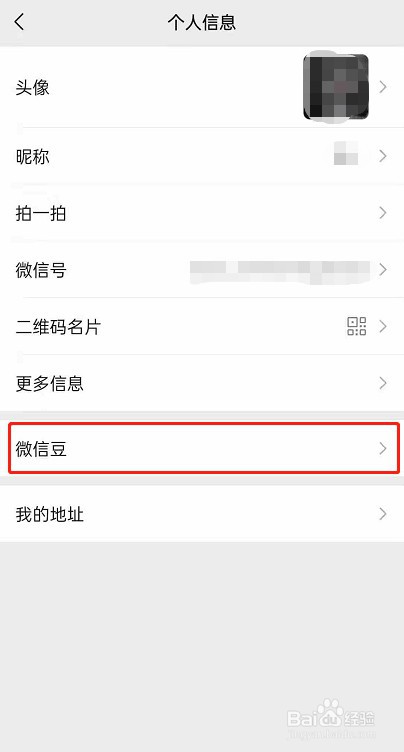Click chevron next to QR code icon
The image size is (404, 752).
pyautogui.click(x=382, y=327)
